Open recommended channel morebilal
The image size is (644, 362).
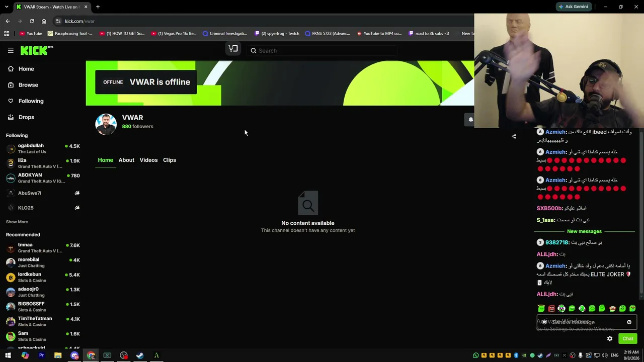click(43, 262)
